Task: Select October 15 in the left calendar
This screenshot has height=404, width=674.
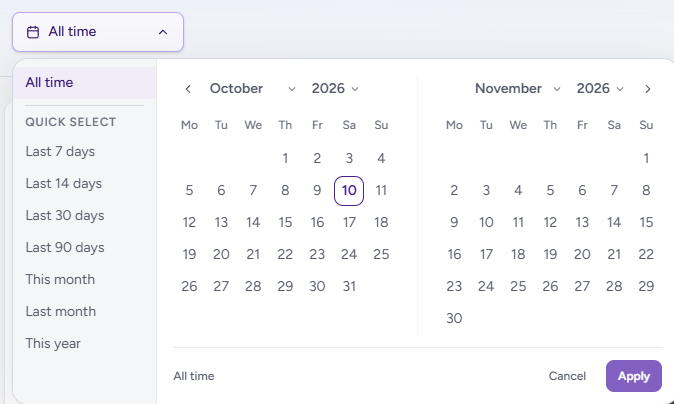Action: point(285,223)
